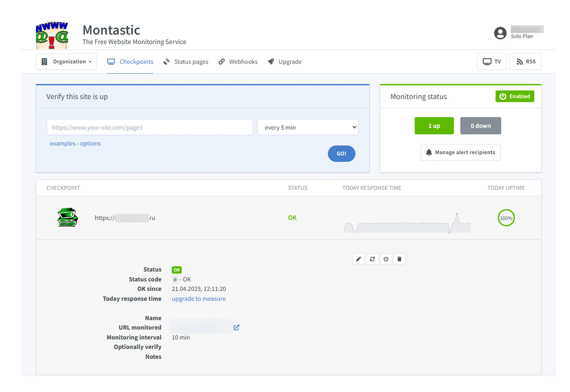Click the Montastic logo image
The image size is (570, 392).
point(52,36)
